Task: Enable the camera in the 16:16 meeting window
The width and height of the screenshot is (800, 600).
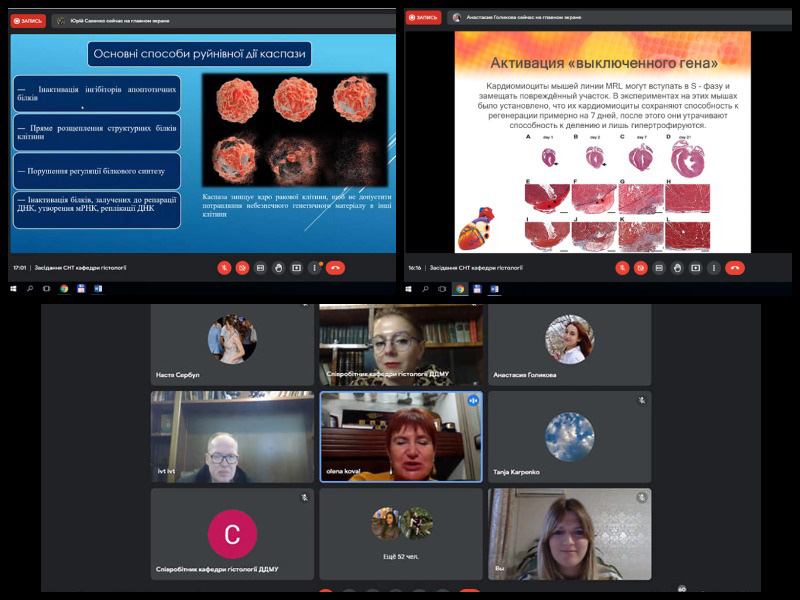Action: (x=641, y=268)
